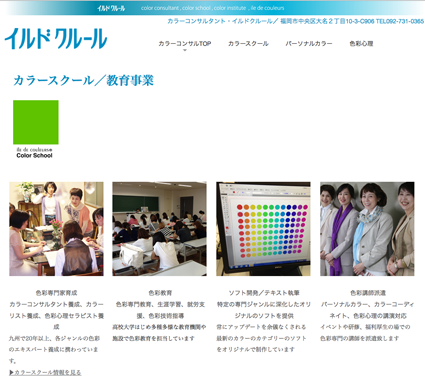Open the classroom lecture photo
The image size is (425, 378).
click(x=159, y=229)
